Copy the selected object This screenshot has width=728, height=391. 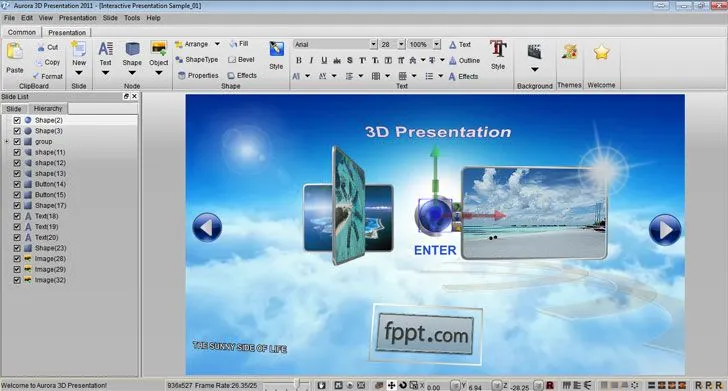(x=48, y=62)
